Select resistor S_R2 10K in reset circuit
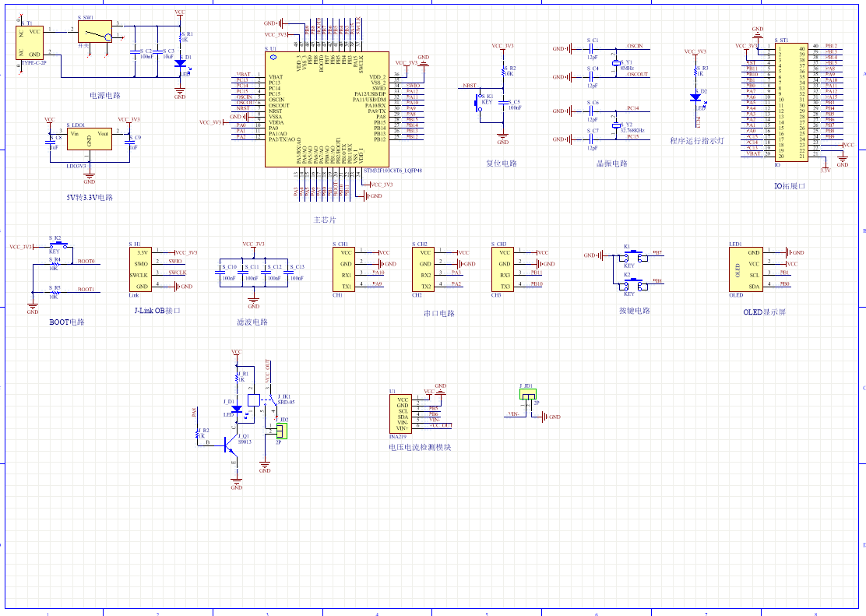This screenshot has width=866, height=616. tap(503, 72)
